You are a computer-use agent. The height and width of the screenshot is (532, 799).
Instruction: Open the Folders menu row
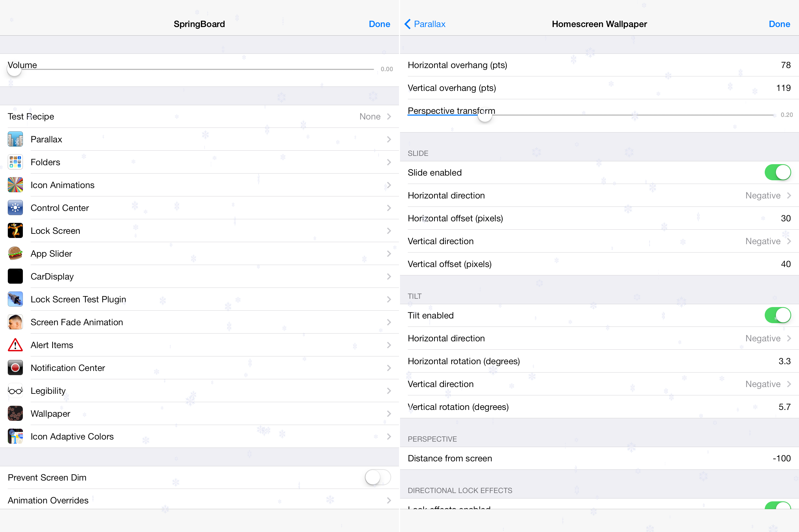(x=199, y=162)
